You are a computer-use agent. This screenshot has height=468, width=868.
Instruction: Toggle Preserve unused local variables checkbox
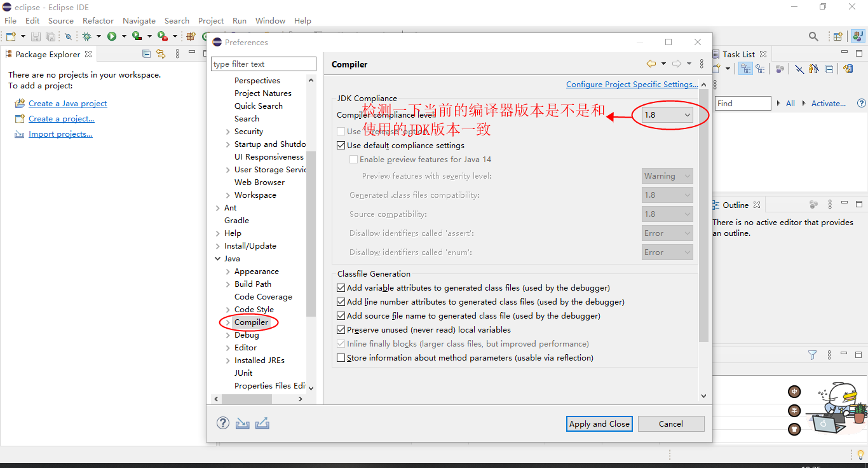coord(341,330)
